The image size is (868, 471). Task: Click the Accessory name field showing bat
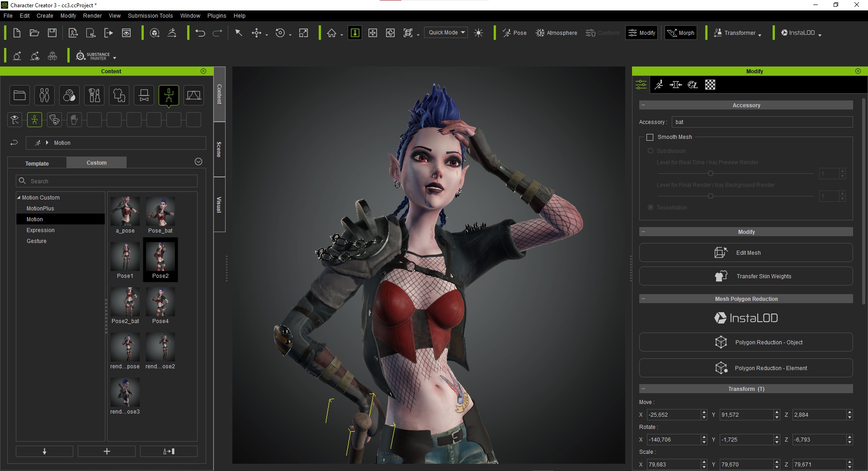762,122
